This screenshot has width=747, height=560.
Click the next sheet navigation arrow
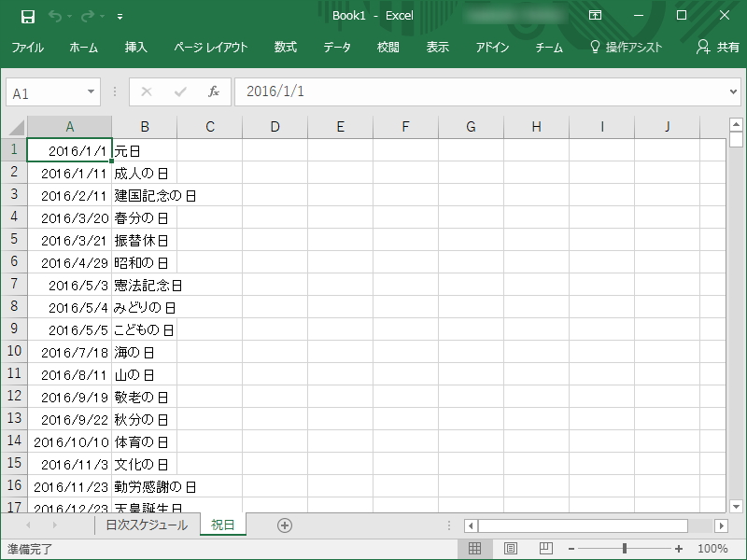(54, 525)
